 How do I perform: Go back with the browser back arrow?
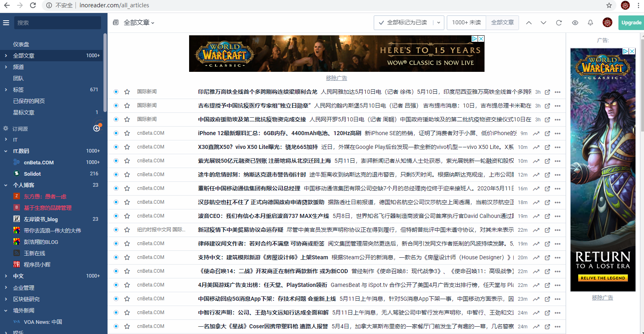(x=7, y=5)
